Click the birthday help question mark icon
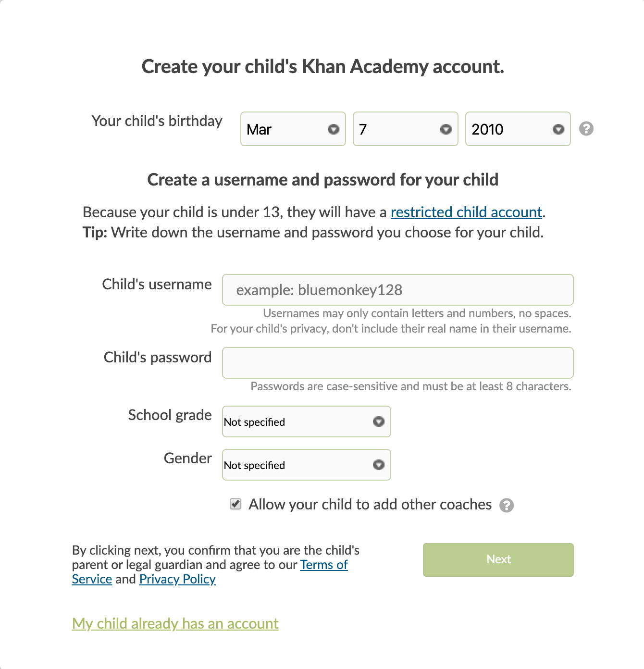 point(586,129)
